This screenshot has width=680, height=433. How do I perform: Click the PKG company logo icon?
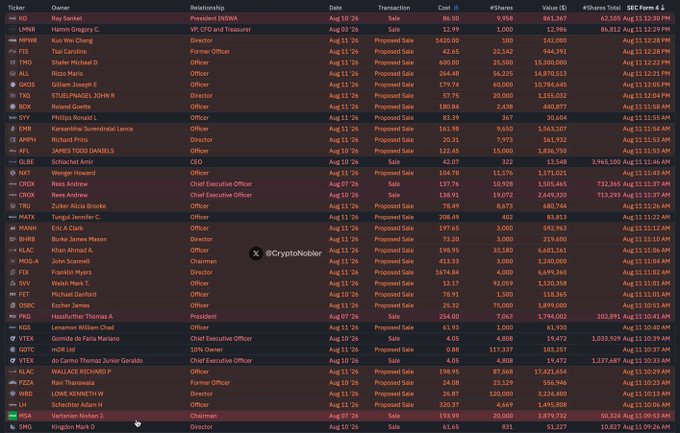pos(13,317)
